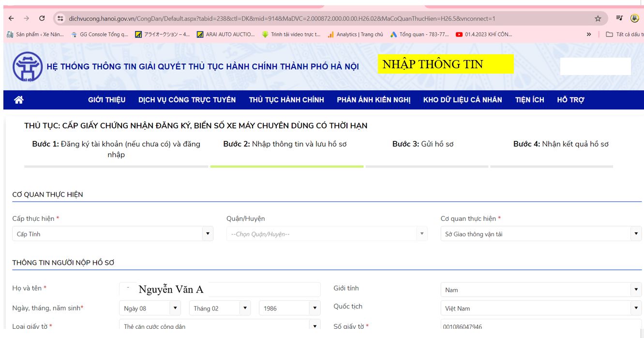Open the 'HỖ TRỢ' menu
The image size is (644, 338).
[570, 100]
